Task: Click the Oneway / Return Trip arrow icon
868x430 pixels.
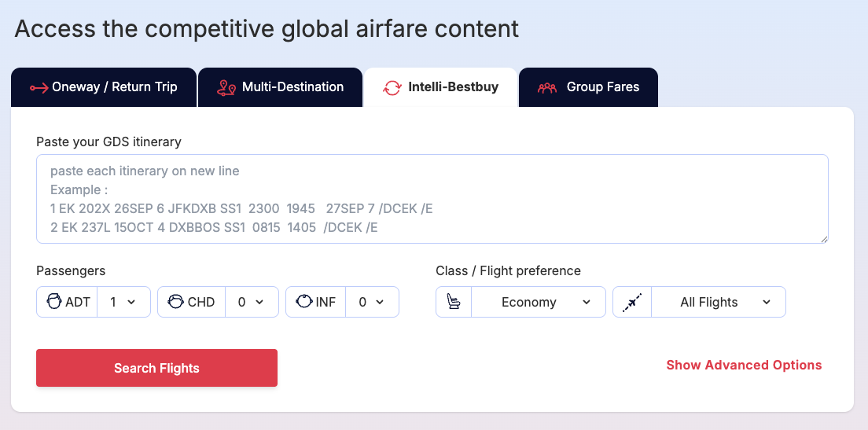Action: coord(39,87)
